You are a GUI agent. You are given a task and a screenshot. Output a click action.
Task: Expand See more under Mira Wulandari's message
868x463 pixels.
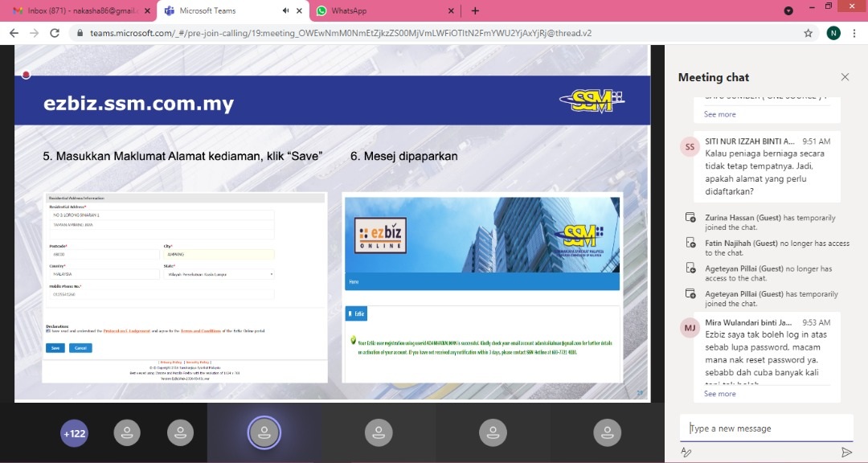(x=719, y=394)
